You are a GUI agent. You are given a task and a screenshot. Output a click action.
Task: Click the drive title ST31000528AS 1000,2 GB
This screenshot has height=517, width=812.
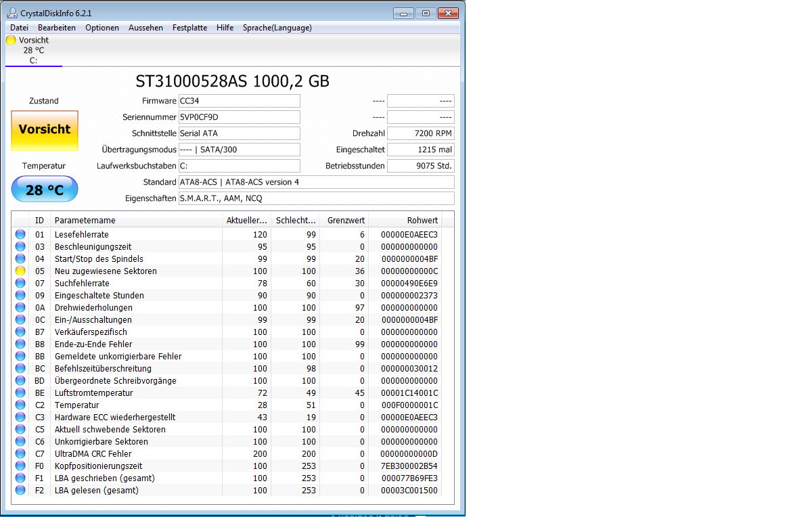click(233, 81)
